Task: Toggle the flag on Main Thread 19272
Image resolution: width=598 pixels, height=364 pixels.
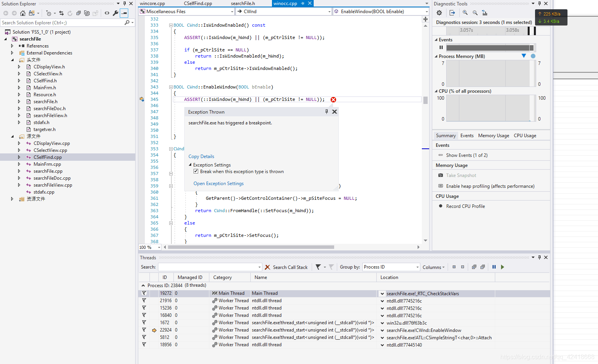Action: (x=144, y=293)
